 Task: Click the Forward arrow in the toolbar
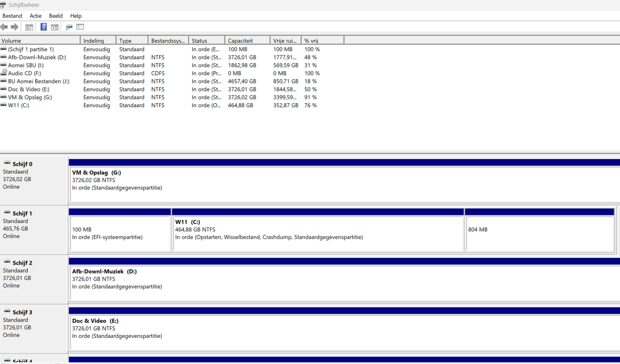15,27
